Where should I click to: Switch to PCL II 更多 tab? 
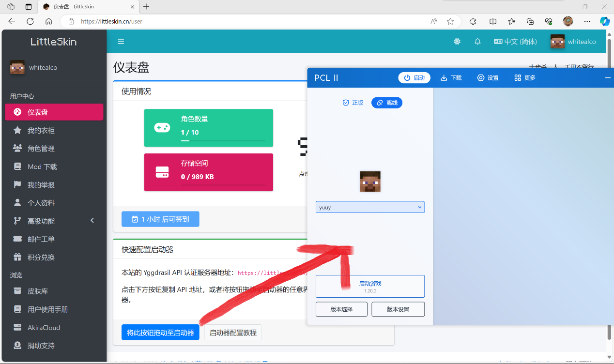click(x=525, y=77)
